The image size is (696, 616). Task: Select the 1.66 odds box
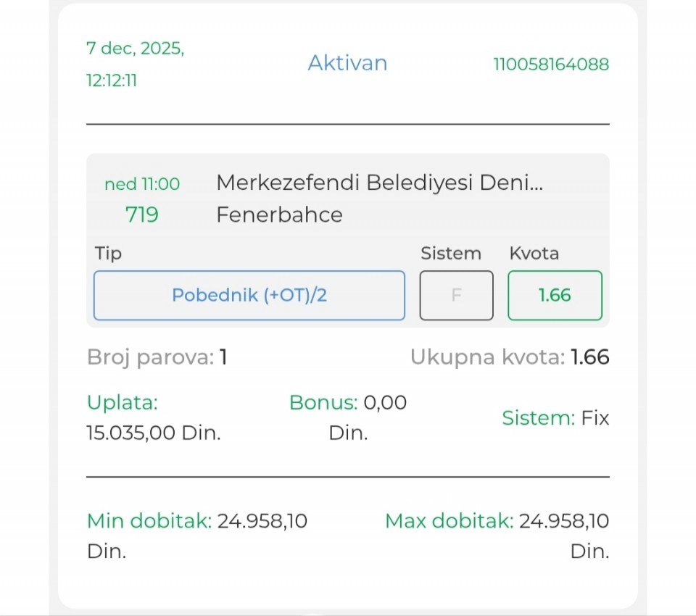(555, 296)
